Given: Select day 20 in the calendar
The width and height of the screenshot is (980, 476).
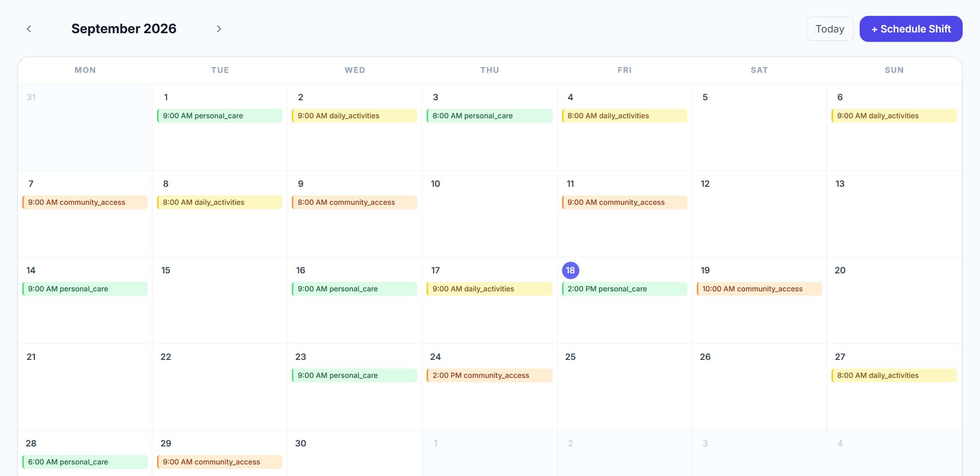Looking at the screenshot, I should pos(839,270).
